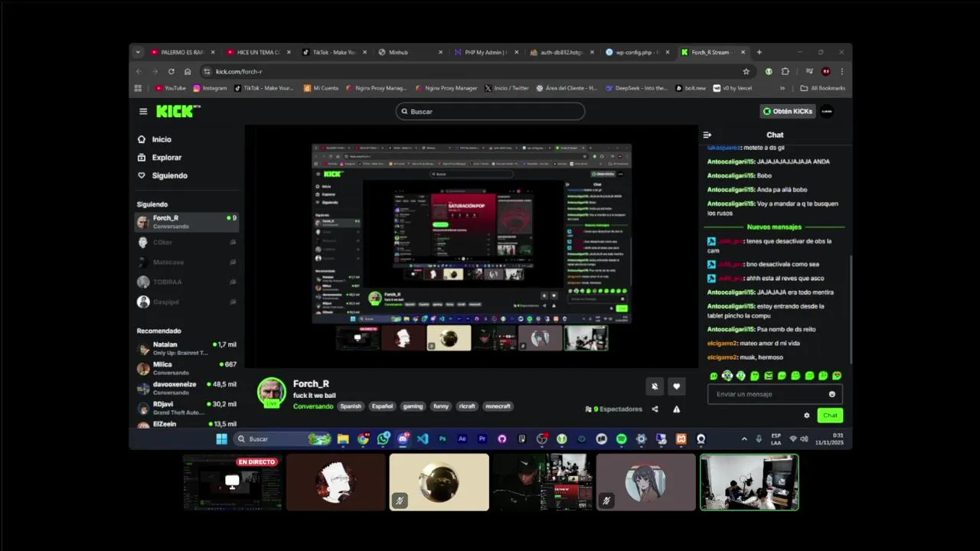Viewport: 980px width, 551px height.
Task: Switch to wp-config.php browser tab
Action: [x=638, y=52]
